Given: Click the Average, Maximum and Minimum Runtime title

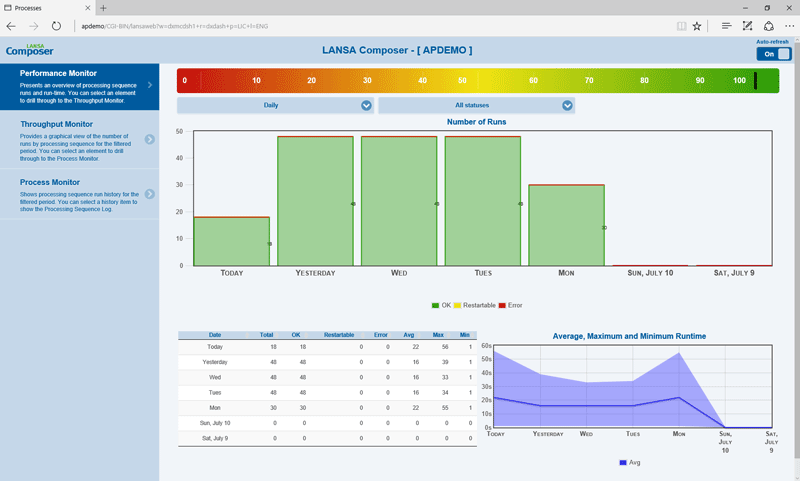Looking at the screenshot, I should (629, 336).
